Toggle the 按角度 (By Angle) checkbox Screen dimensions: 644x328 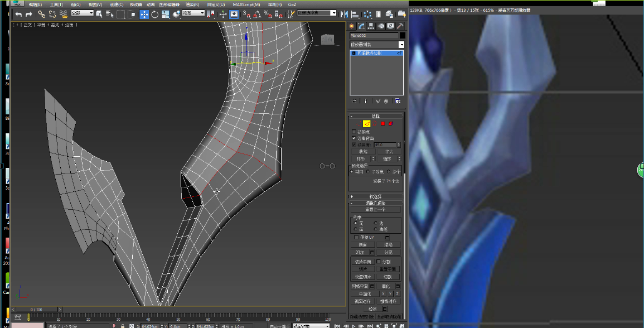pyautogui.click(x=354, y=144)
